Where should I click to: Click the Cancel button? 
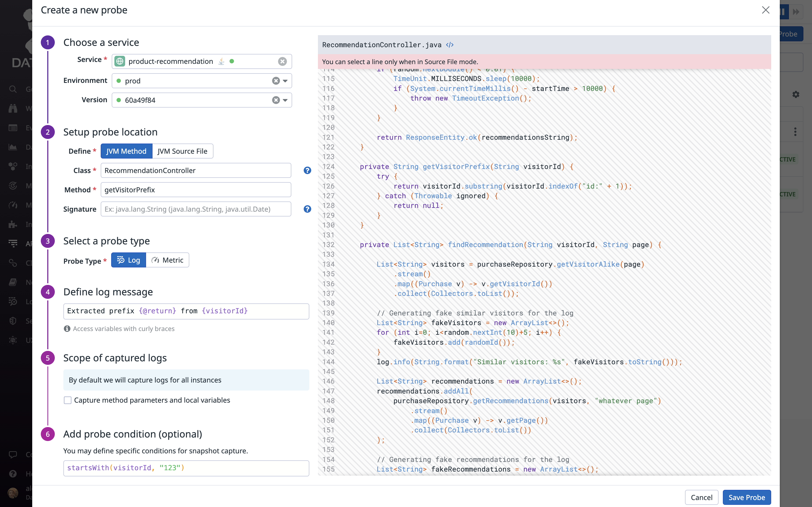click(x=701, y=497)
